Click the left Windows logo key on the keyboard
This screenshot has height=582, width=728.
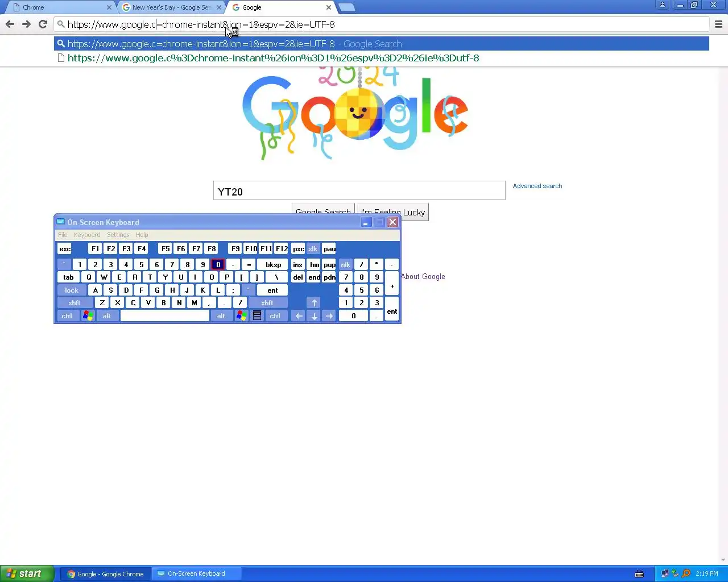coord(88,316)
